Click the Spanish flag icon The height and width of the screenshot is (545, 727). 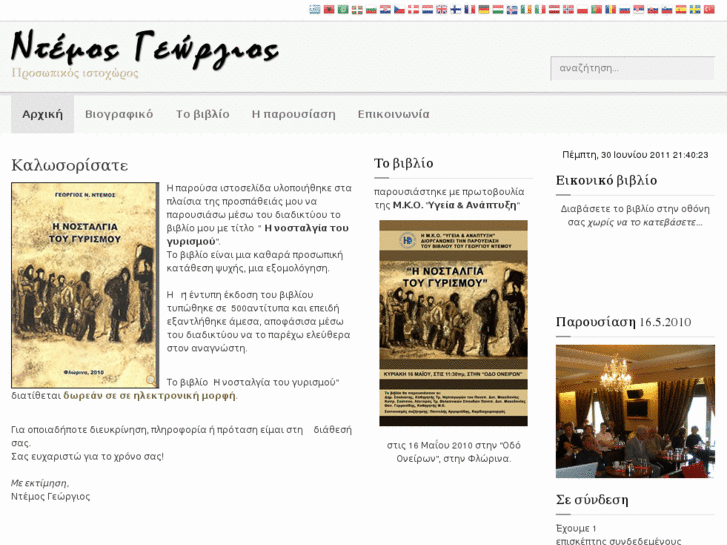click(681, 9)
